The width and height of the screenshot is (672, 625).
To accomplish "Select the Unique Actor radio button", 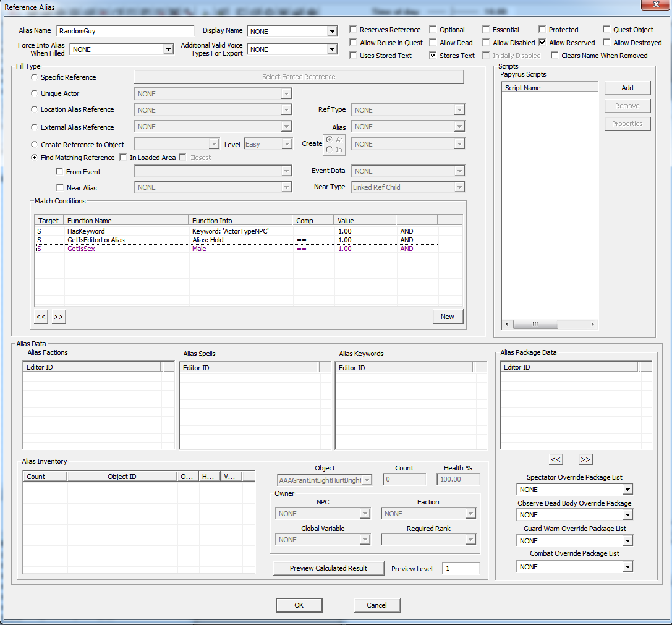I will click(x=34, y=93).
